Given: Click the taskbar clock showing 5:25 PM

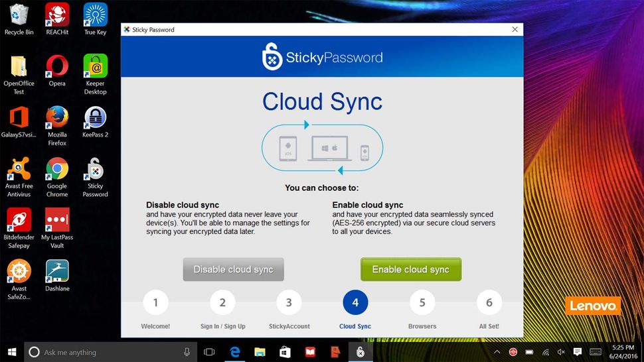Looking at the screenshot, I should (x=623, y=352).
